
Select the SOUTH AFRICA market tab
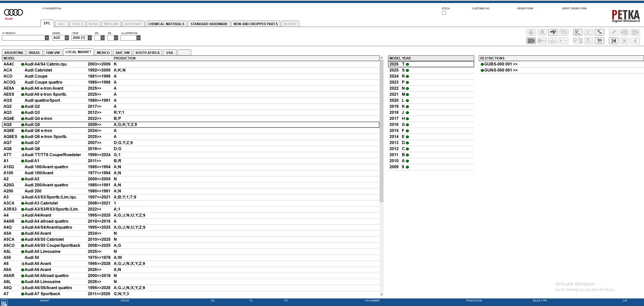[148, 52]
